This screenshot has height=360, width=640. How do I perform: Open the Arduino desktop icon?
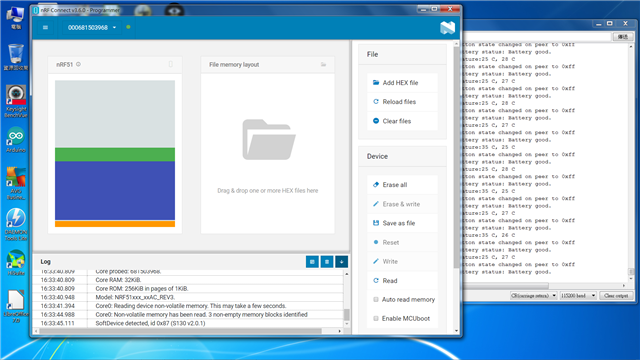click(16, 140)
